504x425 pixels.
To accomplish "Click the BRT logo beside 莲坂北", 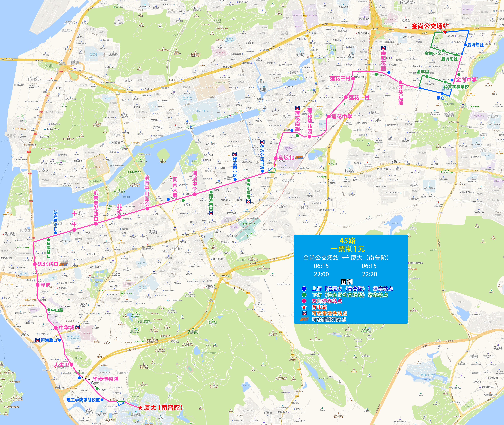I will coord(299,158).
